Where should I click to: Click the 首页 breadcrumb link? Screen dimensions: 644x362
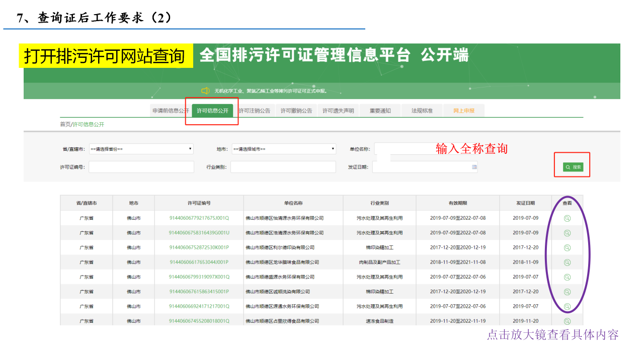[x=65, y=124]
